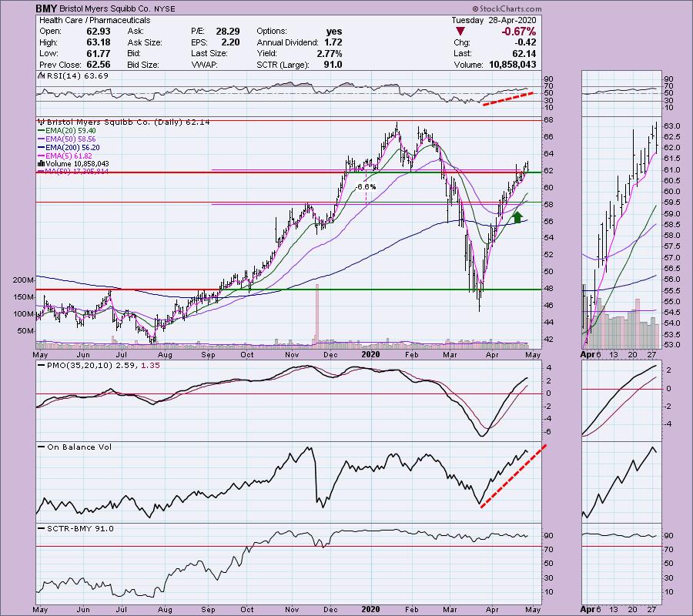Click the P/E value 28.29
This screenshot has width=693, height=616.
[228, 32]
